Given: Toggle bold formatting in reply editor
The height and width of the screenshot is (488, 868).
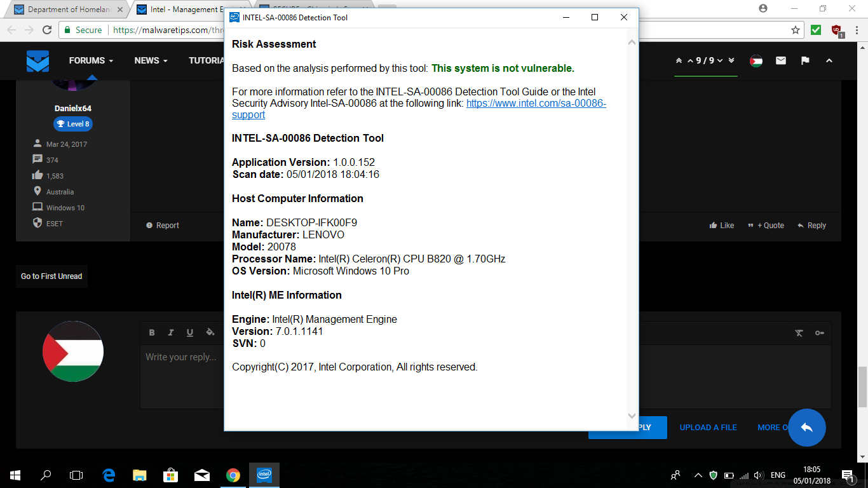Looking at the screenshot, I should [x=152, y=332].
